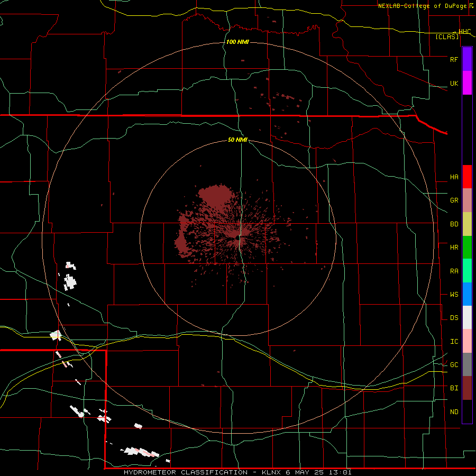
Task: Click the "UK" legend label
Action: pos(454,83)
